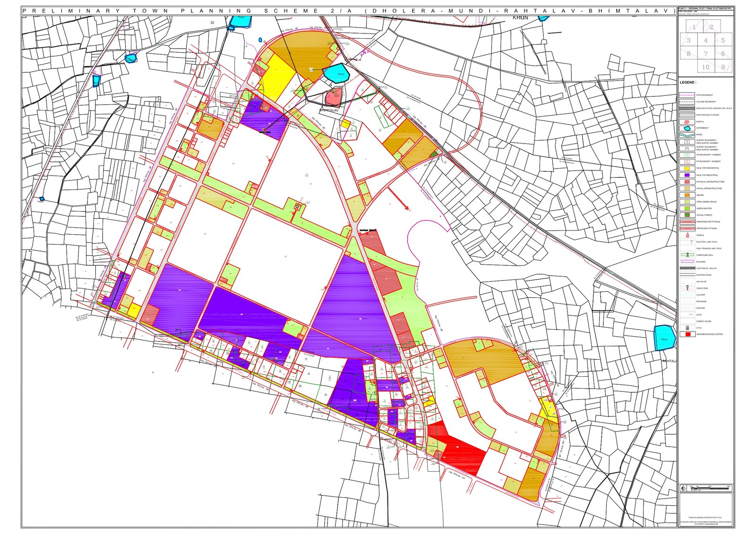
Task: Click the River symbol in the legend
Action: coord(687,135)
